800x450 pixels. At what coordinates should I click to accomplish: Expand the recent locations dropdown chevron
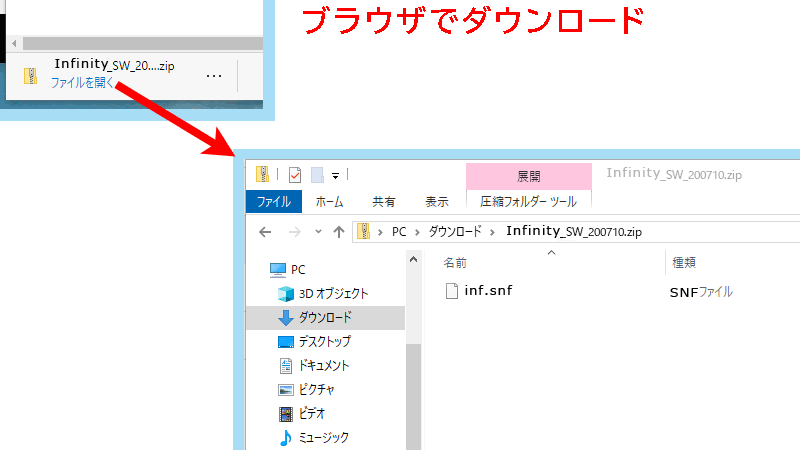click(318, 231)
